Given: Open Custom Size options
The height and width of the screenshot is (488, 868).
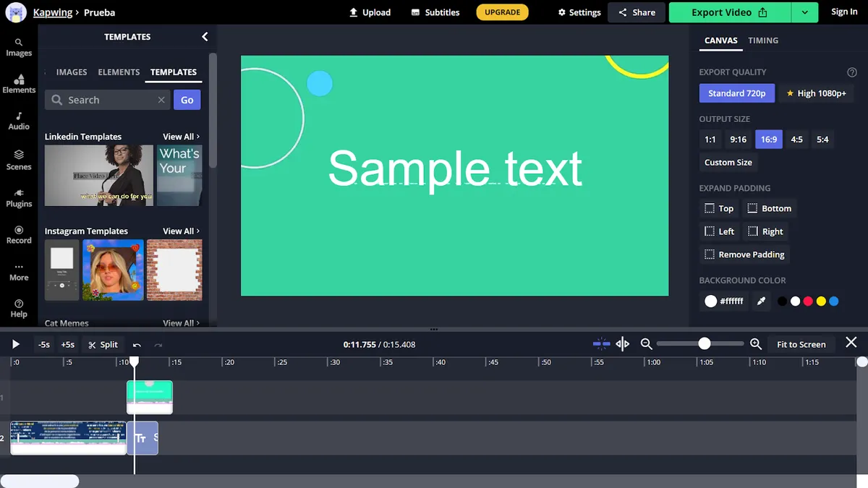Looking at the screenshot, I should (728, 163).
